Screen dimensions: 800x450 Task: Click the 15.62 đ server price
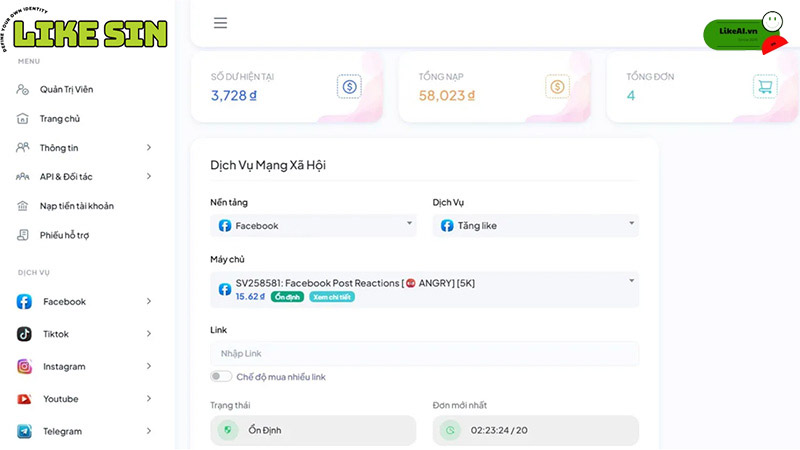(x=250, y=296)
